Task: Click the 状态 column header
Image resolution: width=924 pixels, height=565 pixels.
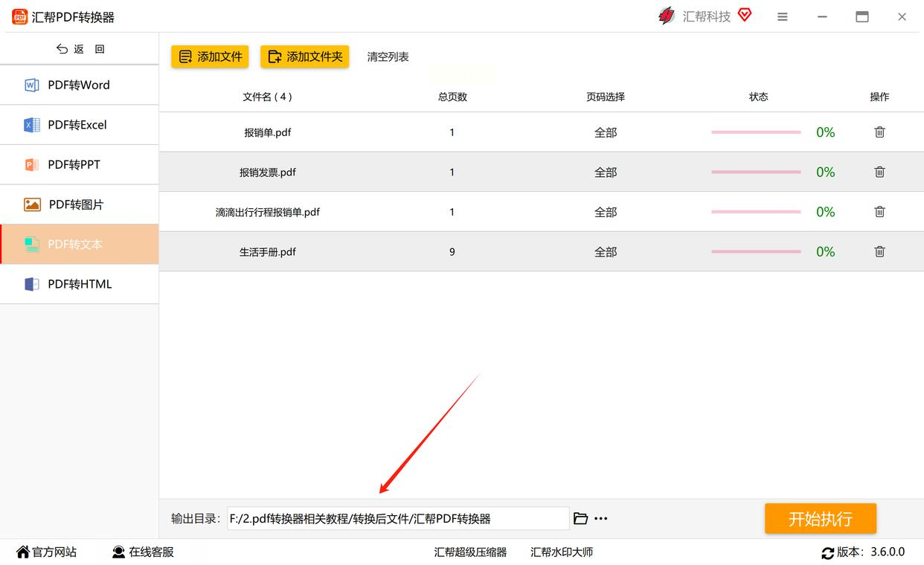Action: pyautogui.click(x=759, y=97)
